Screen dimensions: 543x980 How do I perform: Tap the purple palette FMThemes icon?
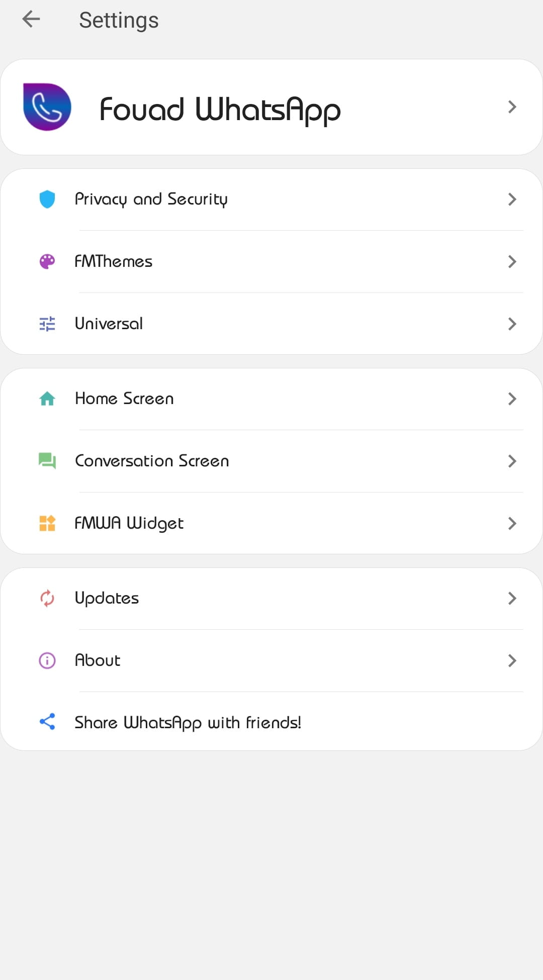(x=47, y=261)
